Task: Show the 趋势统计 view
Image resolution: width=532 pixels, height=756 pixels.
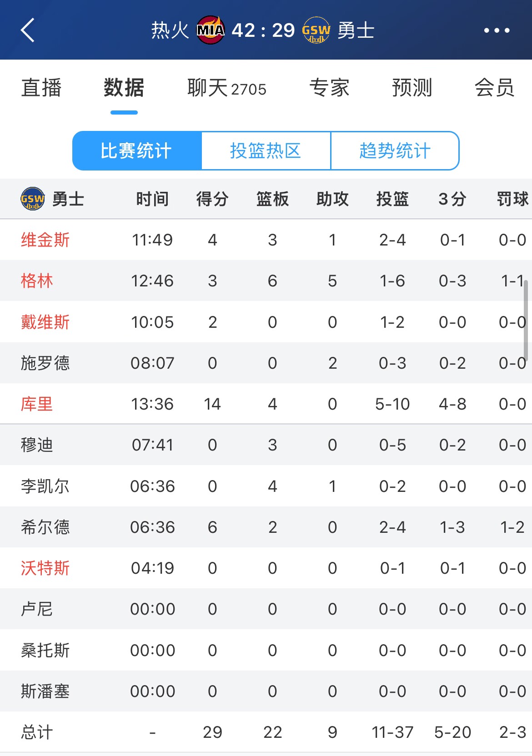Action: click(x=395, y=151)
